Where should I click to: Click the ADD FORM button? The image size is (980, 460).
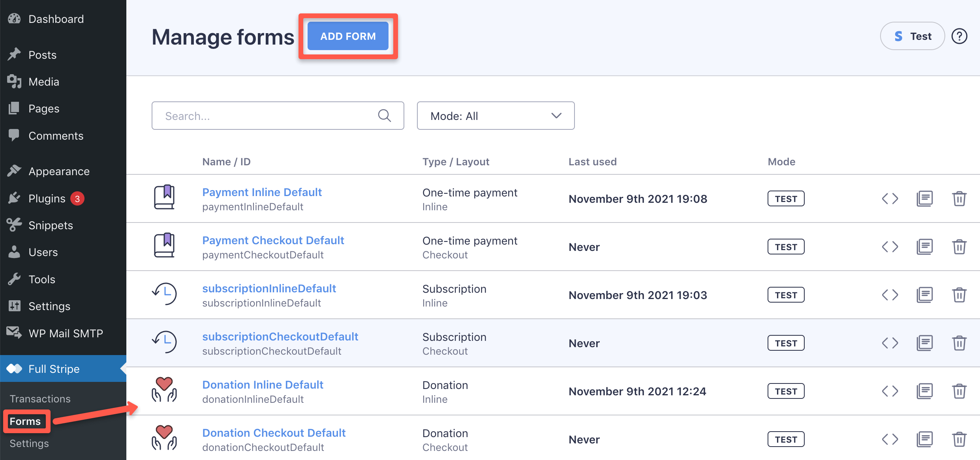[x=348, y=36]
